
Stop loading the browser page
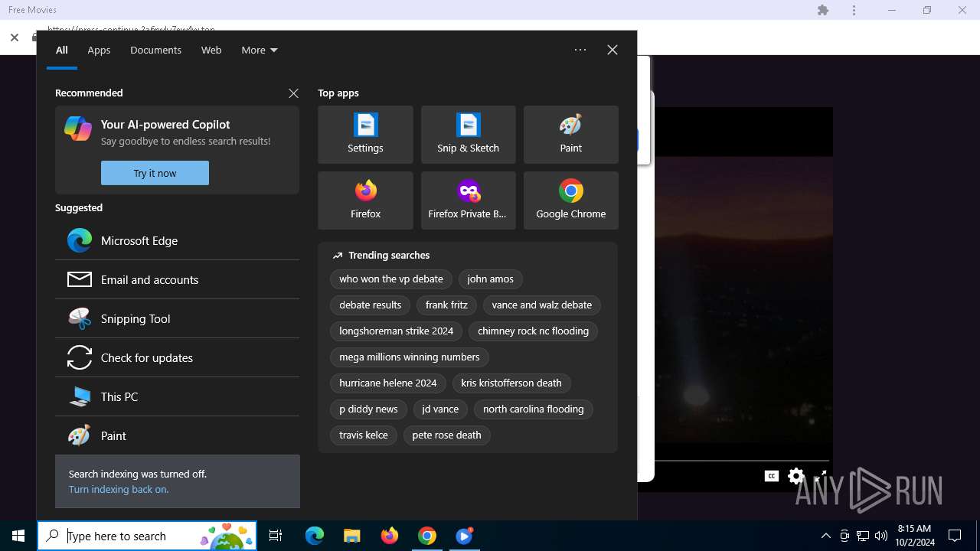15,37
